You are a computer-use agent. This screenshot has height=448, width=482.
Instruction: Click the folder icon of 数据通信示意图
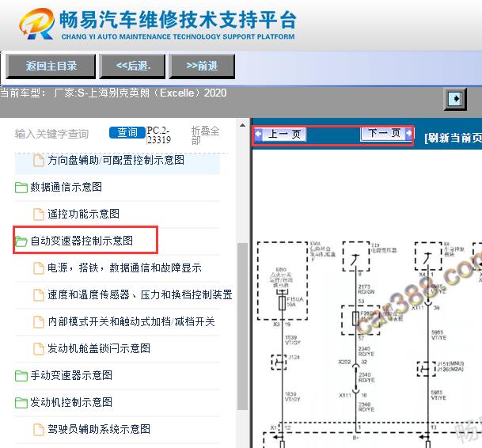21,188
